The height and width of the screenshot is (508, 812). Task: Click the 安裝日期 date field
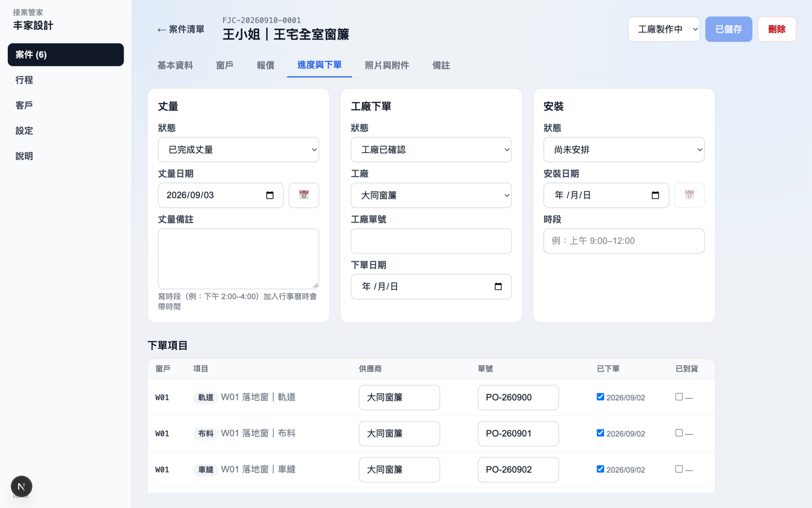[x=606, y=195]
